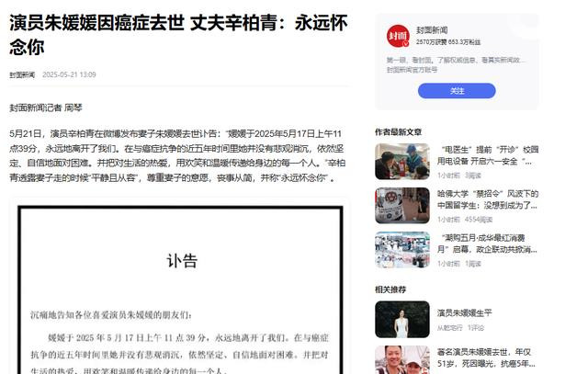Click the 作者最新文章 section heading

(x=398, y=132)
